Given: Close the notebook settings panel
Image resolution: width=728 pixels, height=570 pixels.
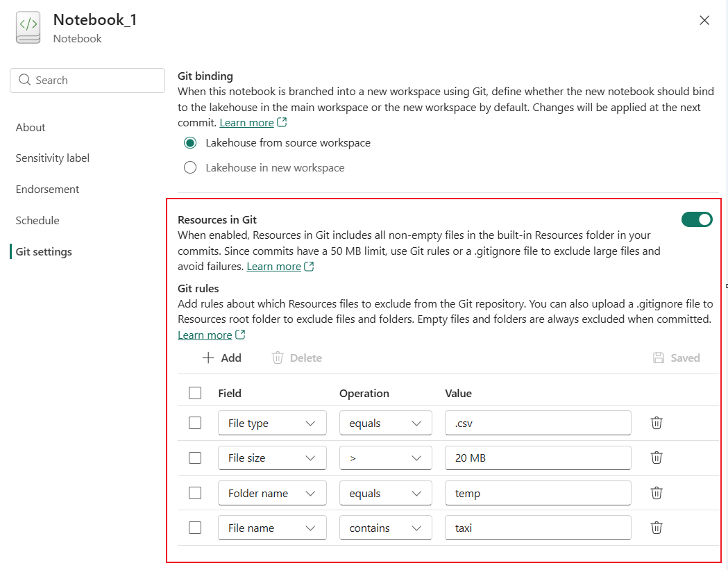Looking at the screenshot, I should pos(704,21).
